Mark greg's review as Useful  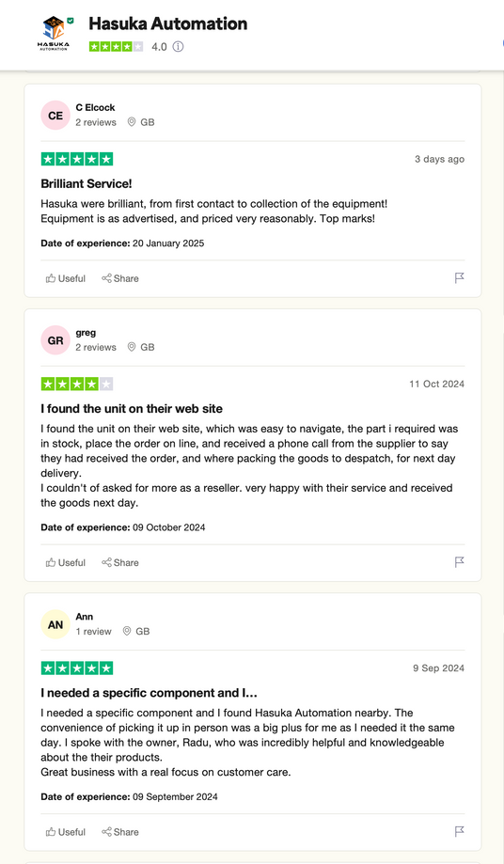(x=66, y=562)
